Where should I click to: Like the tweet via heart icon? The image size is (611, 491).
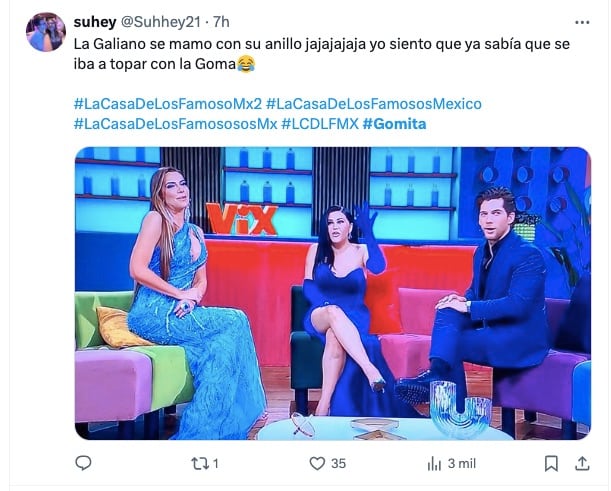(317, 463)
